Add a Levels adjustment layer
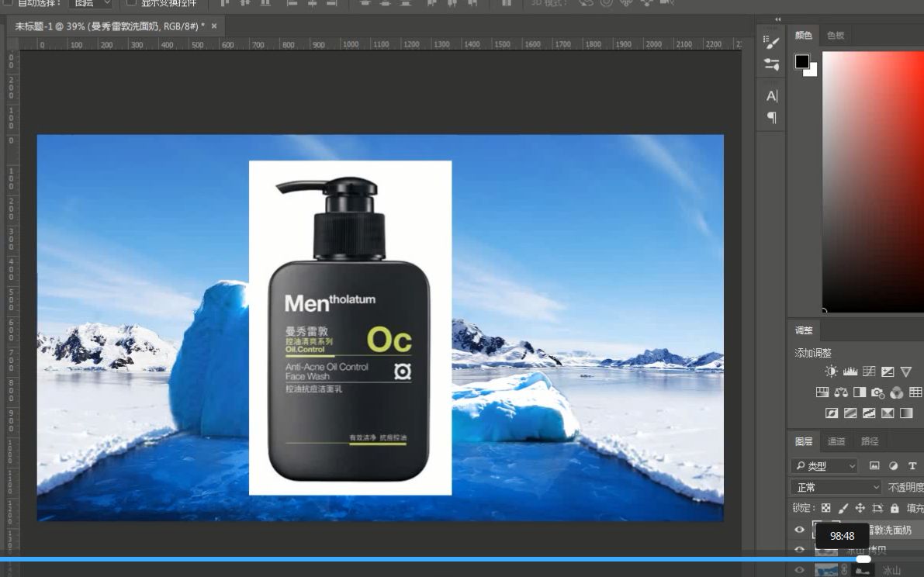 (x=850, y=371)
